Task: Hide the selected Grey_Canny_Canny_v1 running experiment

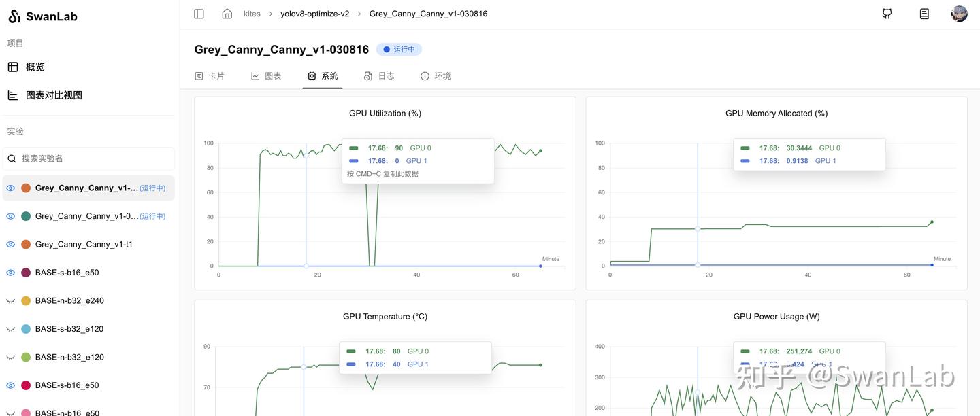Action: tap(11, 188)
